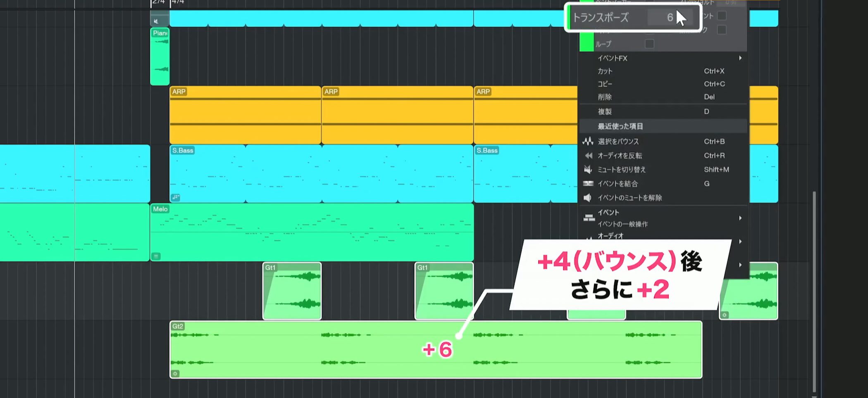The height and width of the screenshot is (398, 868).
Task: Expand the オーディオ submenu arrow
Action: click(x=740, y=241)
